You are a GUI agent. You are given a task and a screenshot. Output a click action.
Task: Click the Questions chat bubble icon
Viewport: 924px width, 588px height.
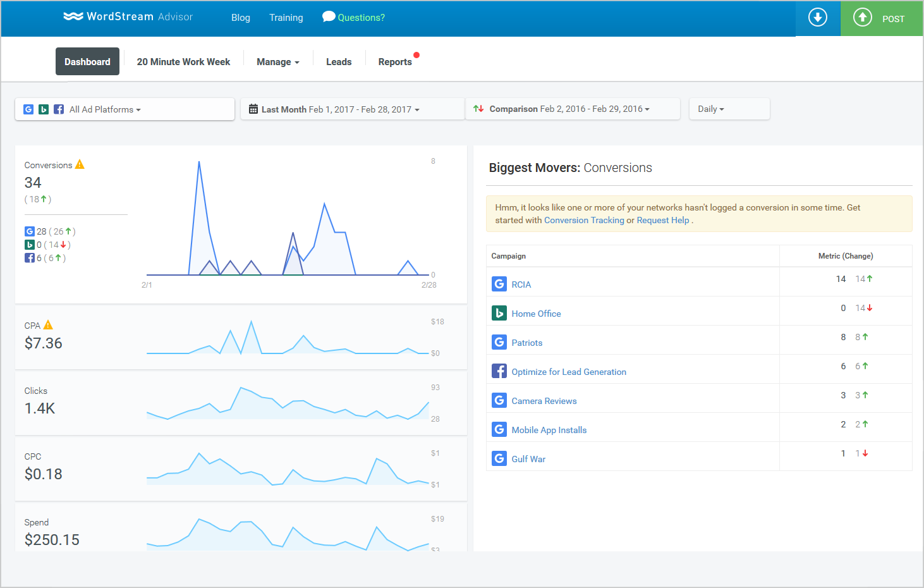(x=328, y=17)
